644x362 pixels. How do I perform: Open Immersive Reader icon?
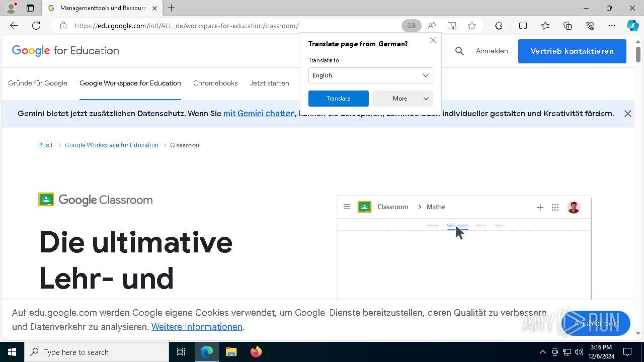(452, 26)
